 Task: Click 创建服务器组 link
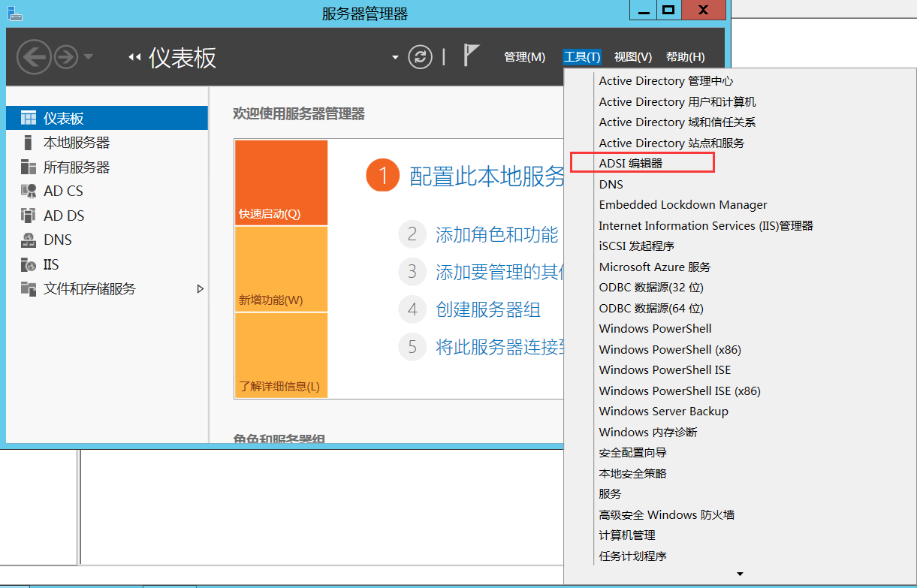(x=488, y=309)
